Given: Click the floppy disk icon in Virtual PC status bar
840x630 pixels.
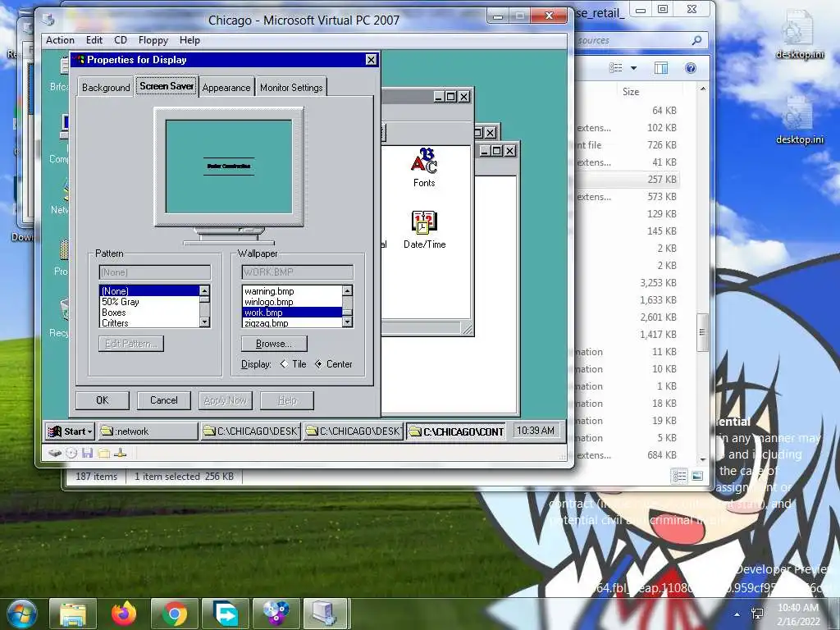Looking at the screenshot, I should tap(87, 453).
